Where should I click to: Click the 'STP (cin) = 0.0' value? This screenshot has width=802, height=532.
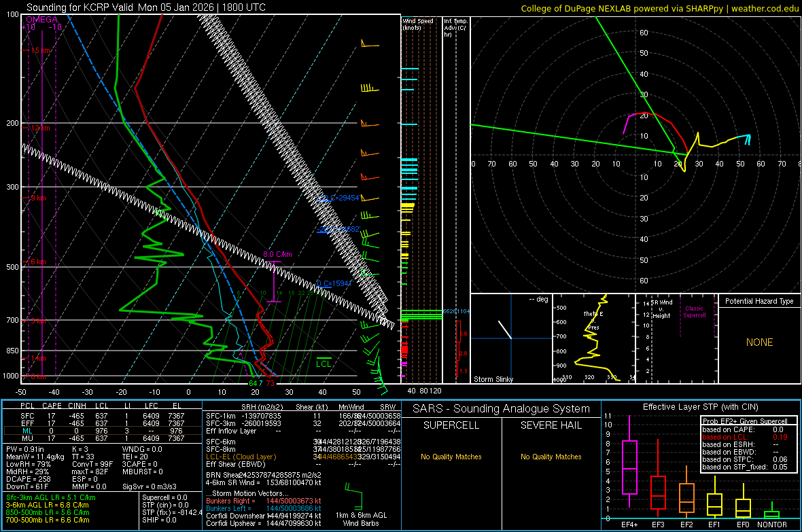(x=165, y=505)
